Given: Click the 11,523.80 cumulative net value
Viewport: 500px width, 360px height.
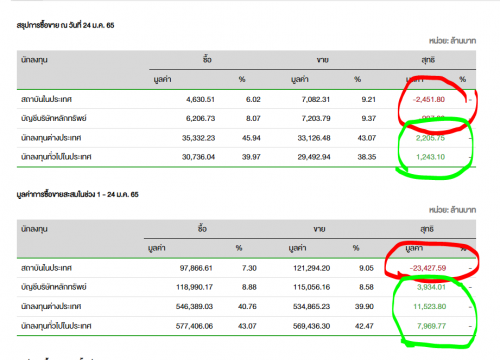Looking at the screenshot, I should coord(430,306).
